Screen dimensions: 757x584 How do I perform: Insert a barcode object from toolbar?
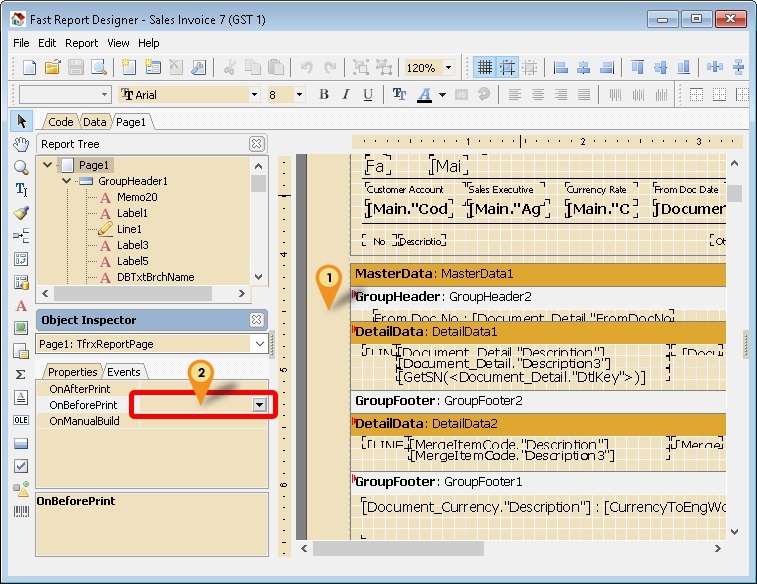[21, 511]
